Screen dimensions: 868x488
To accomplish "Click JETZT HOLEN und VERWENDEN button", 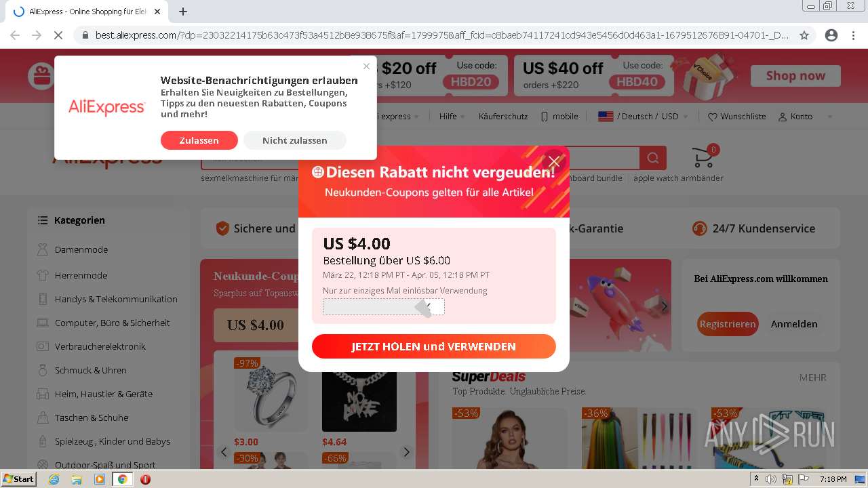I will [x=434, y=346].
